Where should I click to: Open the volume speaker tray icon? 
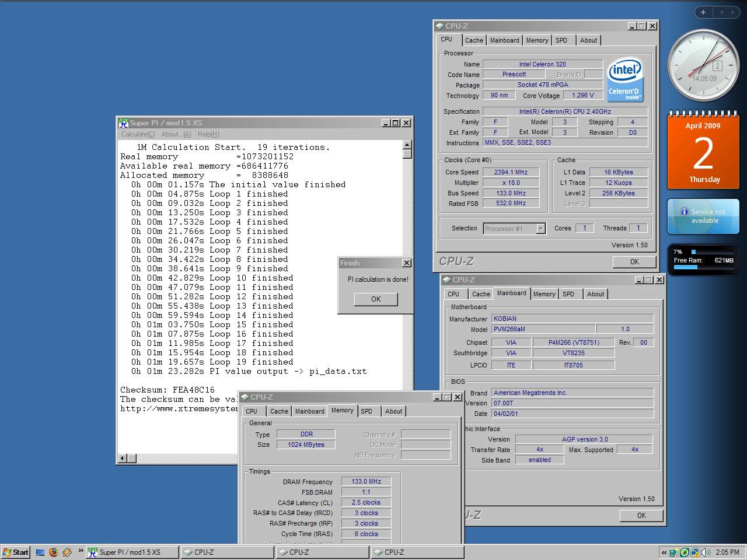[x=706, y=552]
